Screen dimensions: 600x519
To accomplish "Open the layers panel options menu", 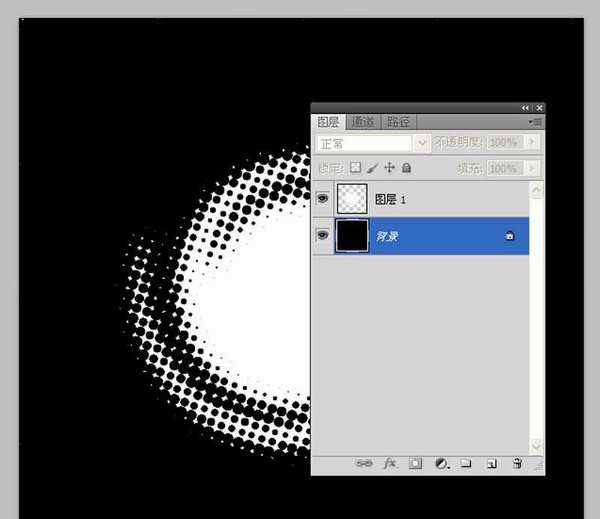I will tap(536, 122).
